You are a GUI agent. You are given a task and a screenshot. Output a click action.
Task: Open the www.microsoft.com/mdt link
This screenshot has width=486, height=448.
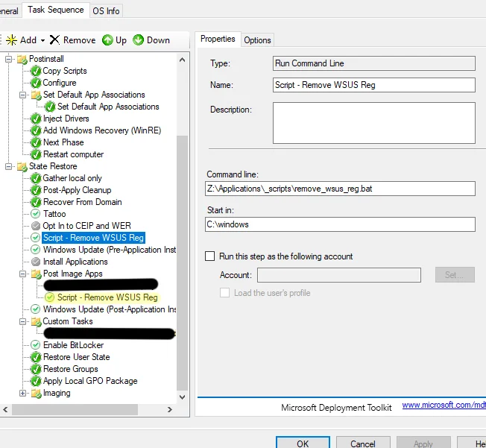click(444, 405)
